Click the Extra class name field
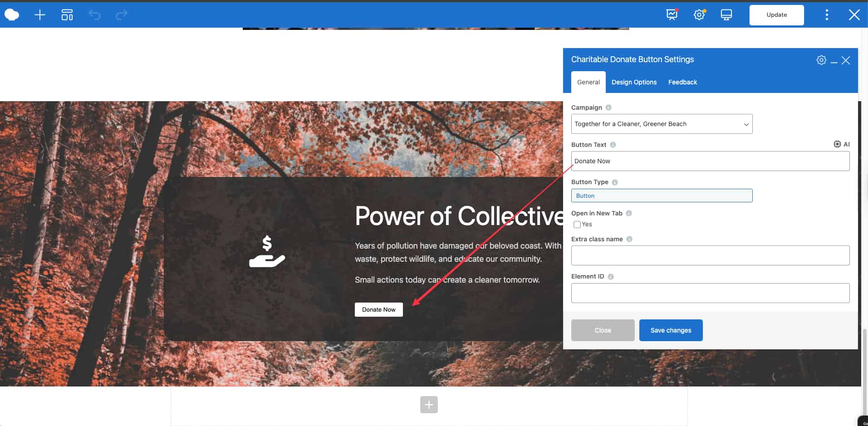 710,255
